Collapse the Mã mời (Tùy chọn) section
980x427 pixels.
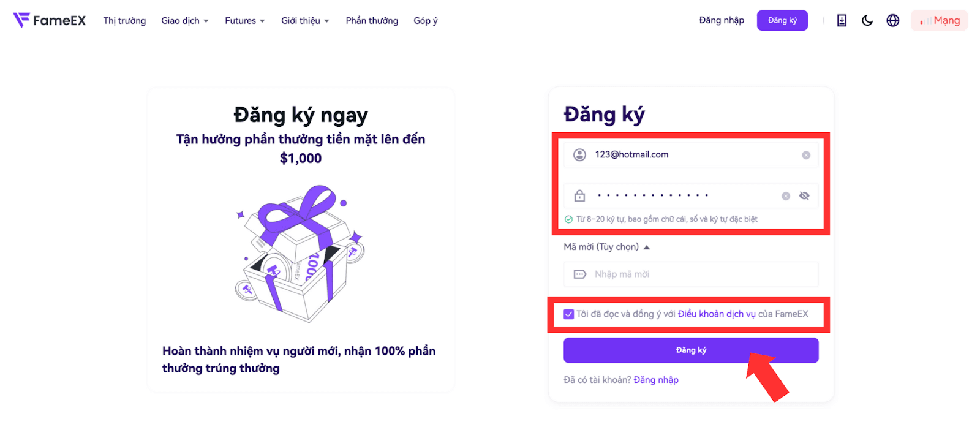point(606,247)
